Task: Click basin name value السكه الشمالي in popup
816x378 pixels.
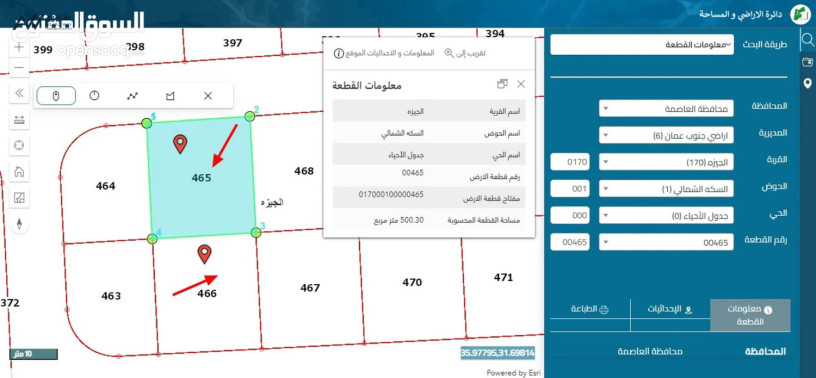Action: pyautogui.click(x=403, y=133)
